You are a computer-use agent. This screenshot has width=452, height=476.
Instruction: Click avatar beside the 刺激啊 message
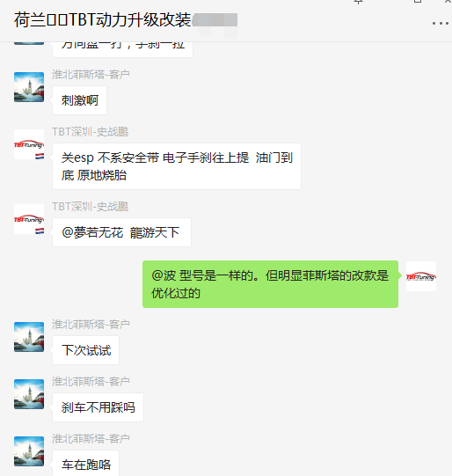(29, 87)
